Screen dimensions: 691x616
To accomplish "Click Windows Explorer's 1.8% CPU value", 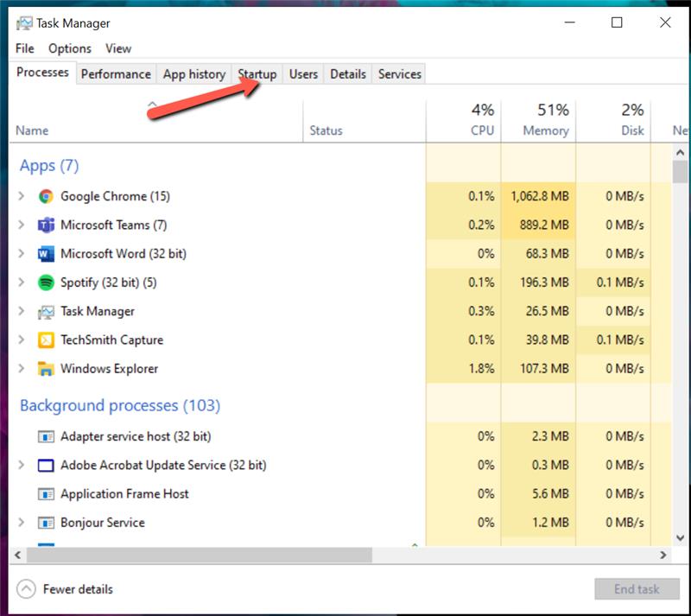I will click(481, 368).
